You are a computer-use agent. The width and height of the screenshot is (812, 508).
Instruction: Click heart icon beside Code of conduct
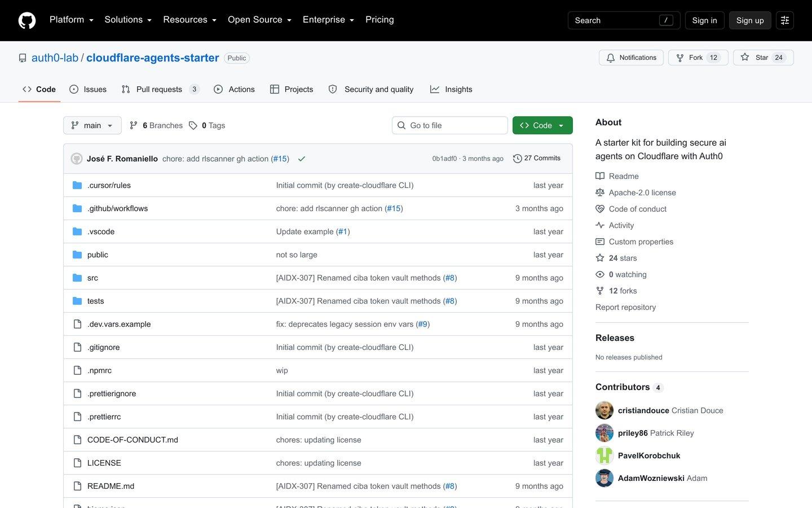tap(600, 209)
